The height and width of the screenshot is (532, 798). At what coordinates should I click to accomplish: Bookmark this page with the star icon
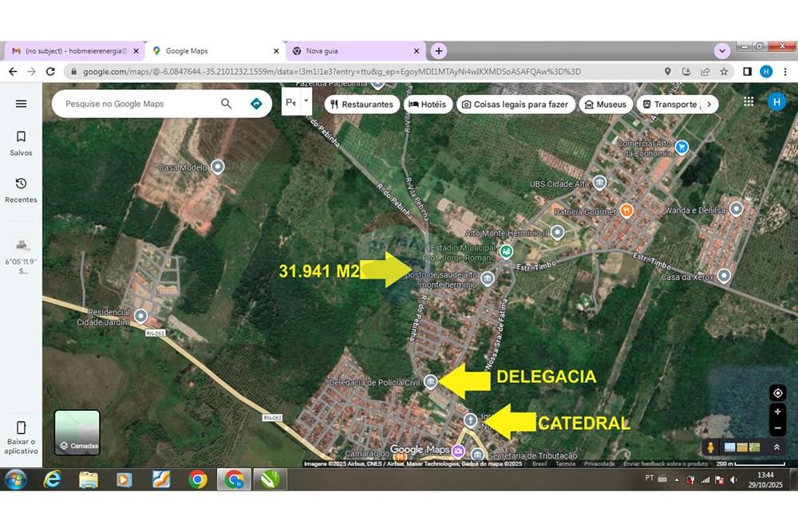click(724, 72)
